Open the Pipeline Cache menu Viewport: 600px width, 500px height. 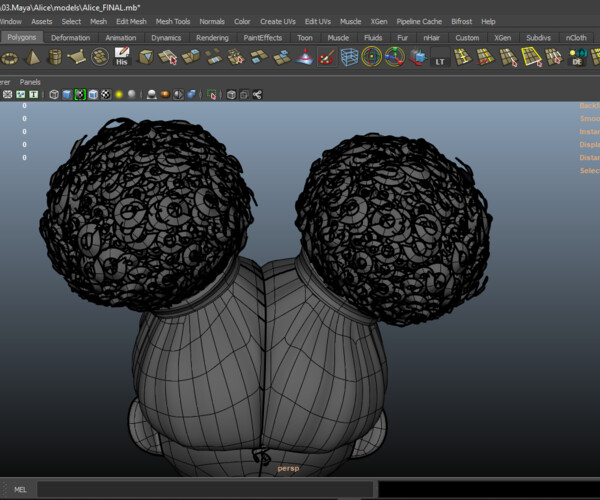pos(419,21)
